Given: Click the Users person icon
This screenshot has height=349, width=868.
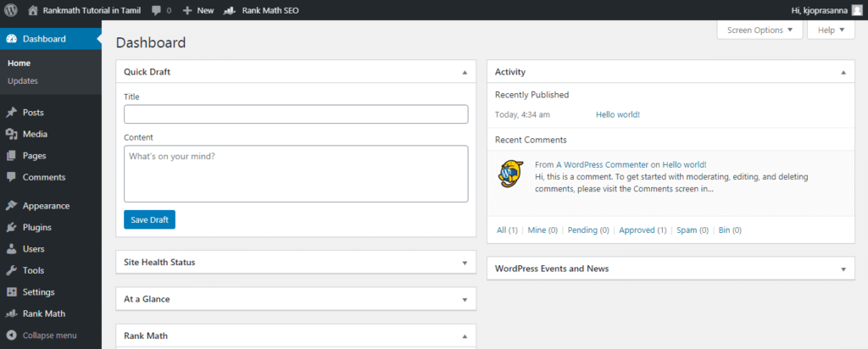Looking at the screenshot, I should pyautogui.click(x=11, y=249).
